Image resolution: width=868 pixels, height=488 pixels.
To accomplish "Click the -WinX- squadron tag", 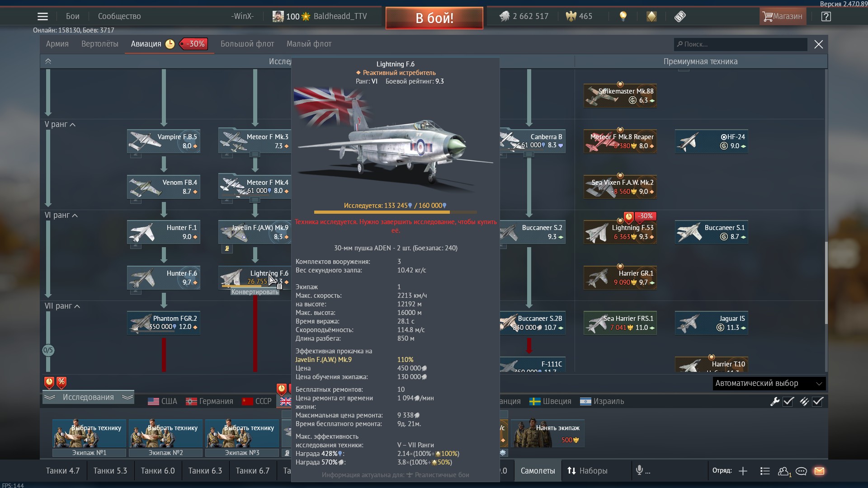I will click(x=242, y=16).
